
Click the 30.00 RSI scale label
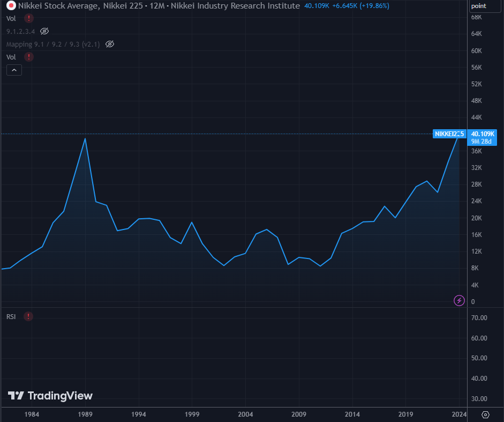tap(479, 399)
